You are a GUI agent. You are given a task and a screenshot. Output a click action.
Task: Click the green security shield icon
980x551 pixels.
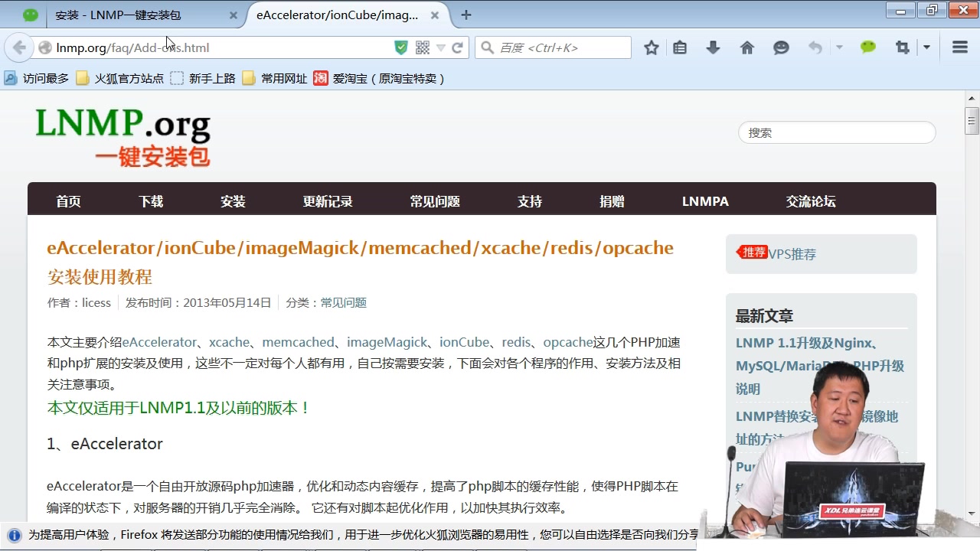click(x=401, y=47)
